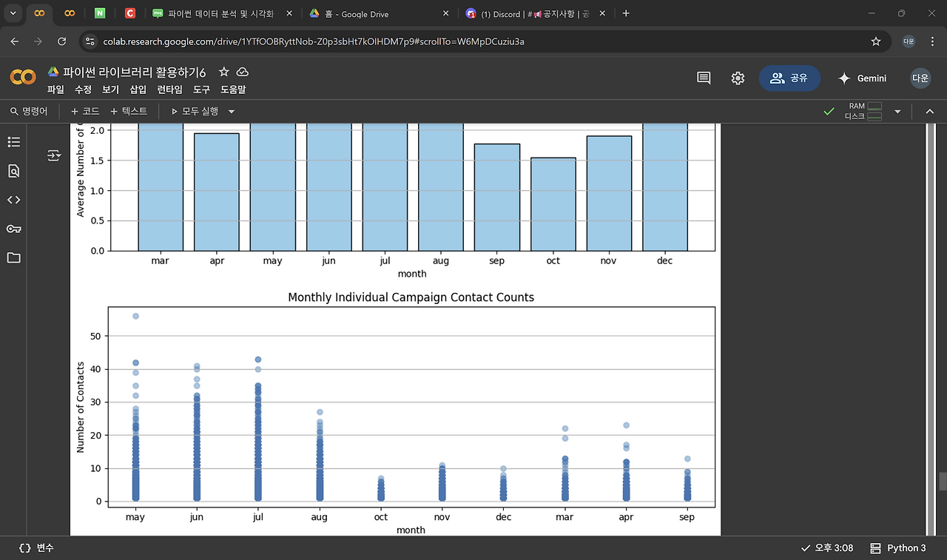The width and height of the screenshot is (947, 560).
Task: Open the find and replace sidebar icon
Action: [13, 171]
